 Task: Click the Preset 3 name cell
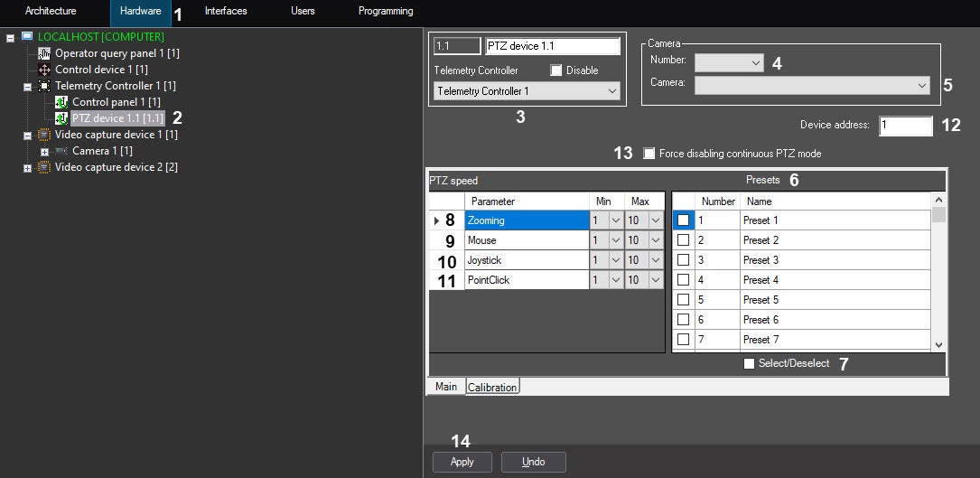coord(835,260)
